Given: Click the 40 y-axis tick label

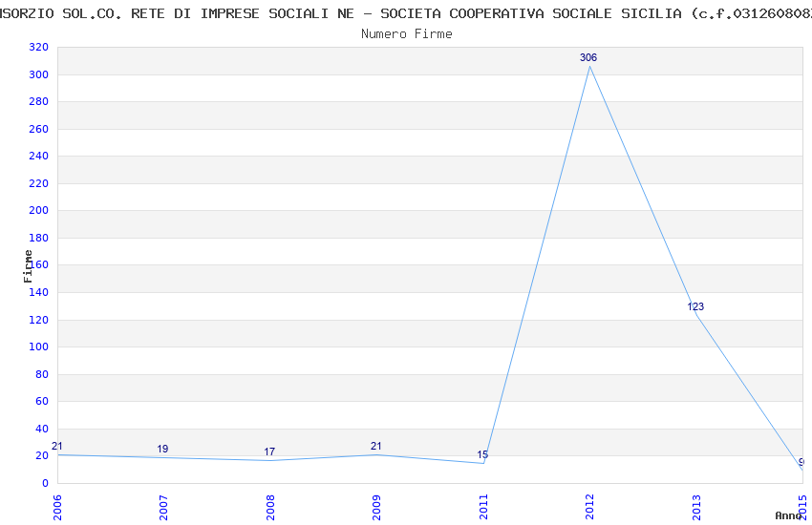Looking at the screenshot, I should click(41, 429).
